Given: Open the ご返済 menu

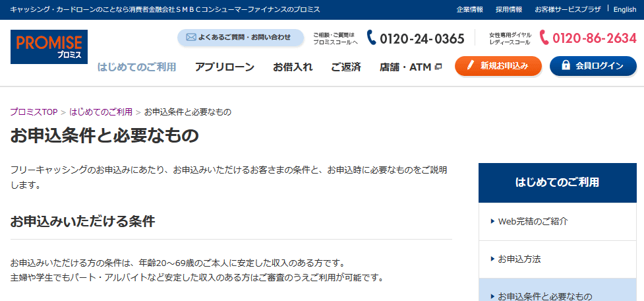Looking at the screenshot, I should click(346, 67).
